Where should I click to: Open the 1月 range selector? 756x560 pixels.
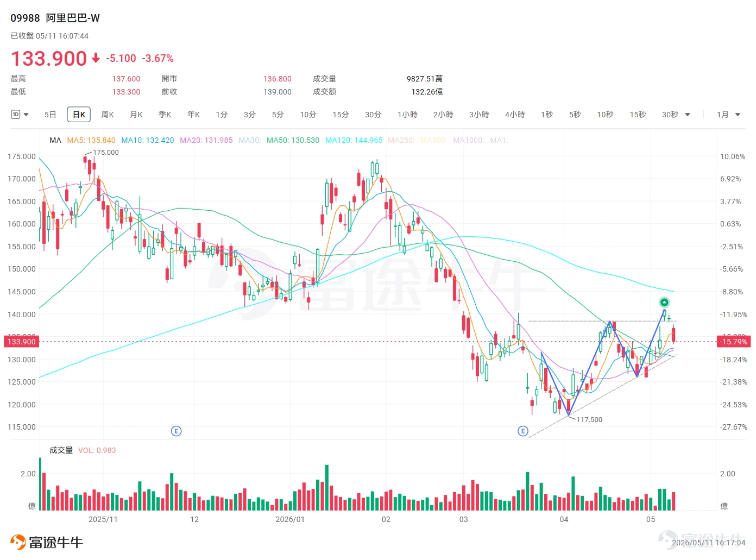coord(722,115)
